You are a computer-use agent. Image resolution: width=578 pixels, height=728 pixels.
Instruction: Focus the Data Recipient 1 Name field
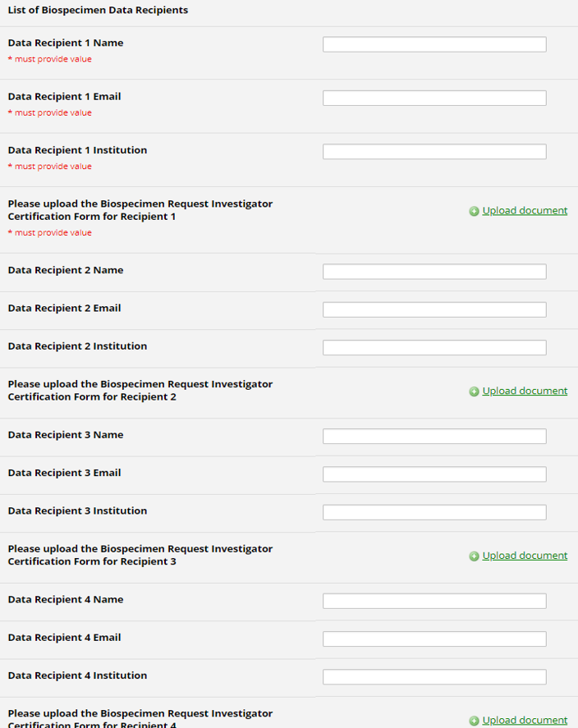tap(434, 44)
